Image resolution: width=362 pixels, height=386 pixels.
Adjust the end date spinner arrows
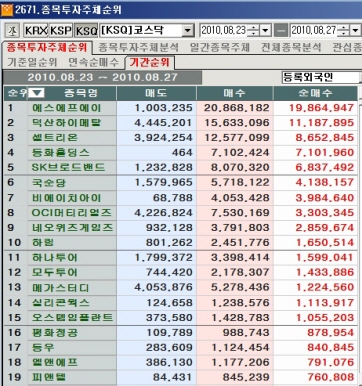pyautogui.click(x=343, y=31)
